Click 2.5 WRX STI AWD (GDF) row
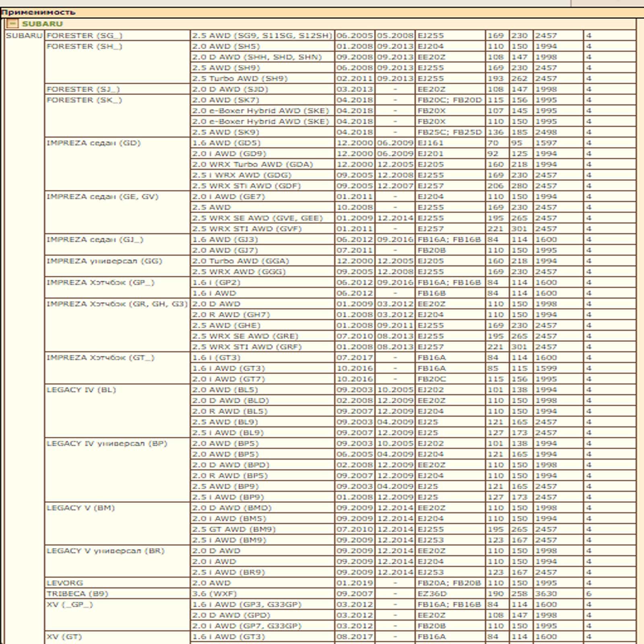The image size is (644, 644). pos(246,186)
